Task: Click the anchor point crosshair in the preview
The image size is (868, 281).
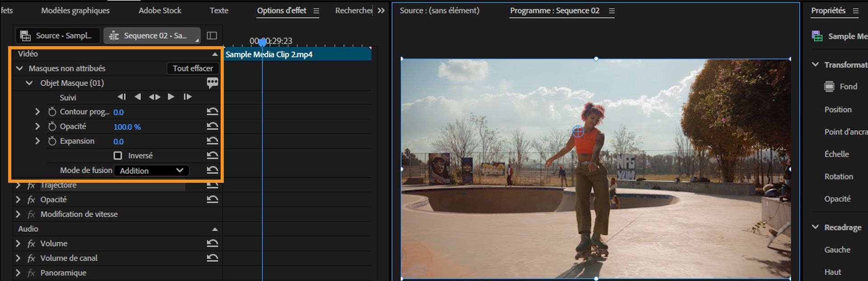Action: (x=578, y=132)
